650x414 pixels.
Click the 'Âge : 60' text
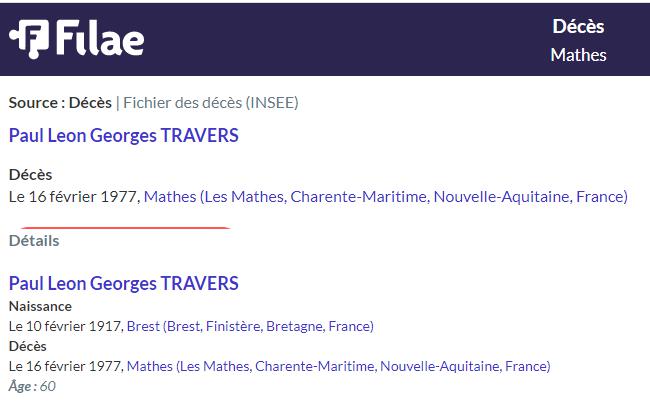pos(32,386)
